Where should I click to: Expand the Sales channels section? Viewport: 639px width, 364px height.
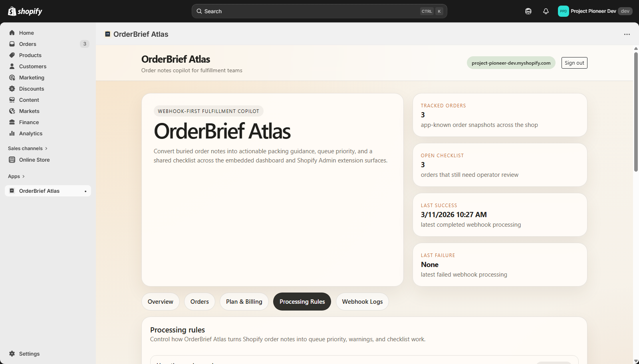point(28,148)
